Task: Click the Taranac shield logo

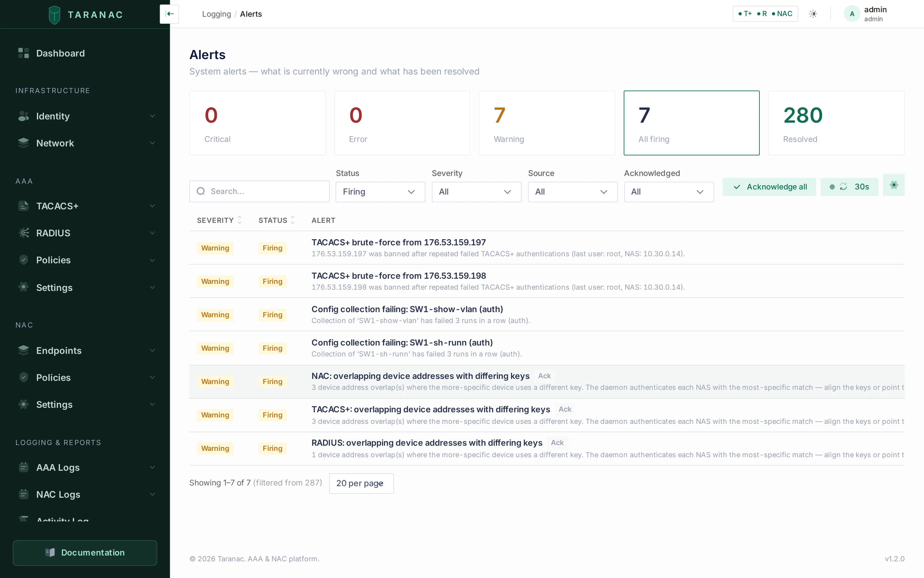Action: [55, 14]
